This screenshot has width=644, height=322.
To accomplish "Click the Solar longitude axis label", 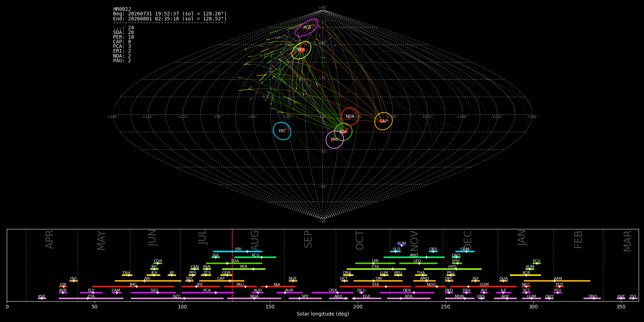I will (x=323, y=314).
